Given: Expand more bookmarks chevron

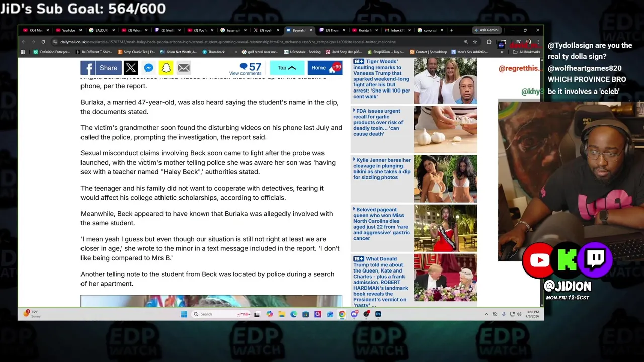Looking at the screenshot, I should coord(502,52).
